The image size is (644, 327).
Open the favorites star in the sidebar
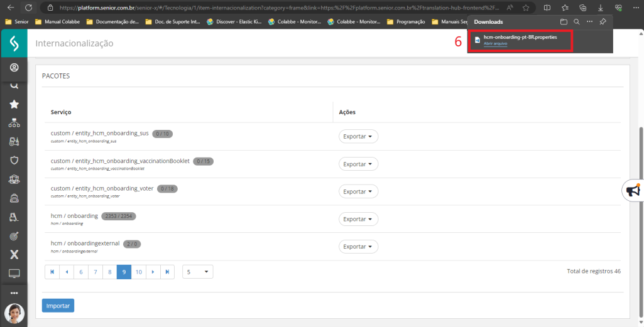(14, 104)
